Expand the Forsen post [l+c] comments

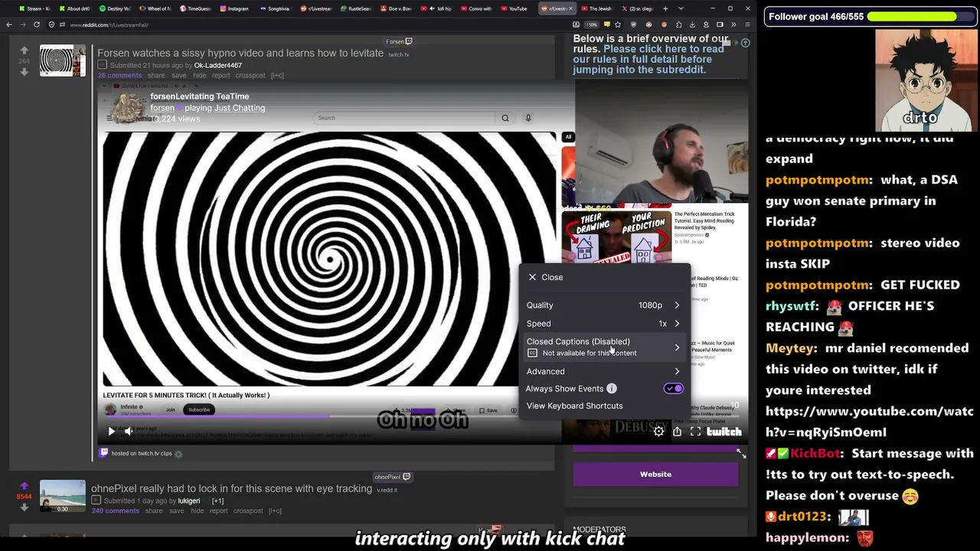(x=277, y=76)
